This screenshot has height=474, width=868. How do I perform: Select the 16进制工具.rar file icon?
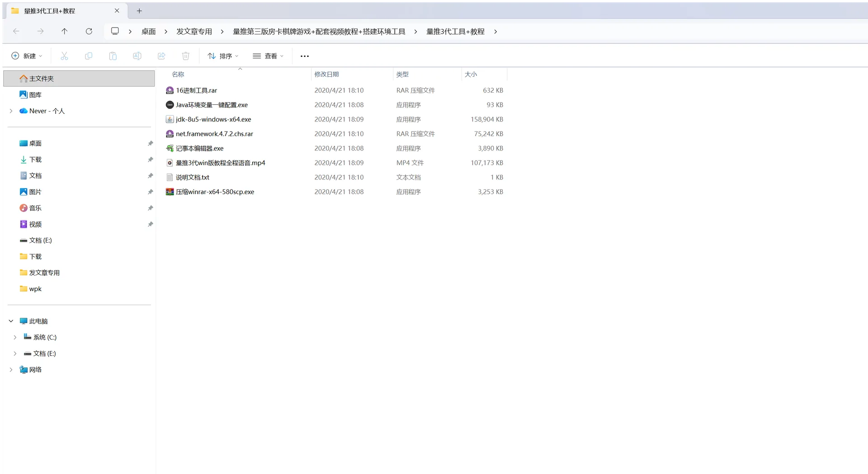tap(170, 90)
